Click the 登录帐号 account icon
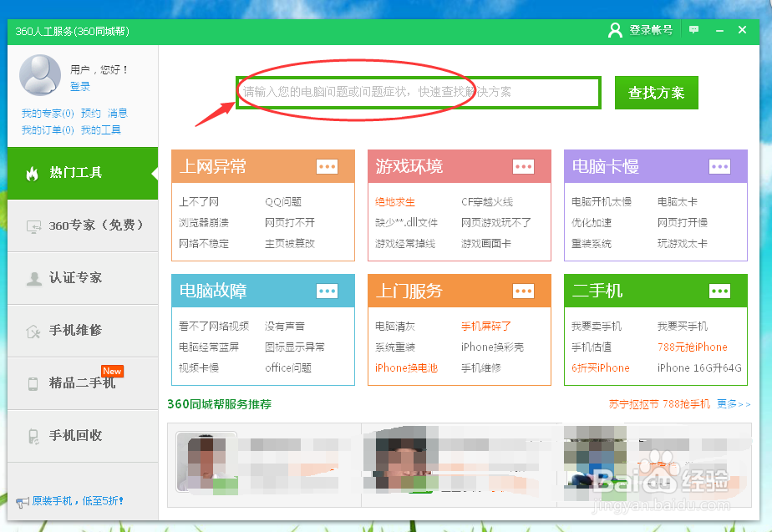The image size is (772, 532). [x=616, y=29]
